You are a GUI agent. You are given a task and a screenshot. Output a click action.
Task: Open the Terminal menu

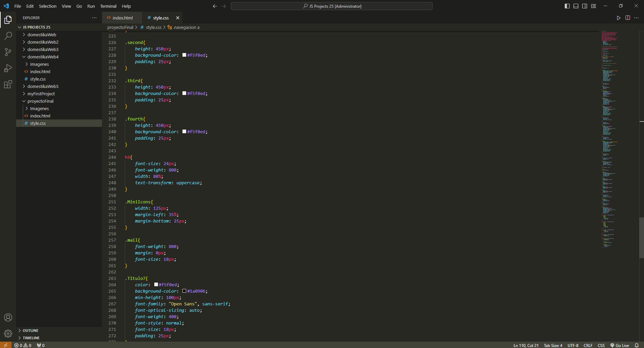pos(108,6)
